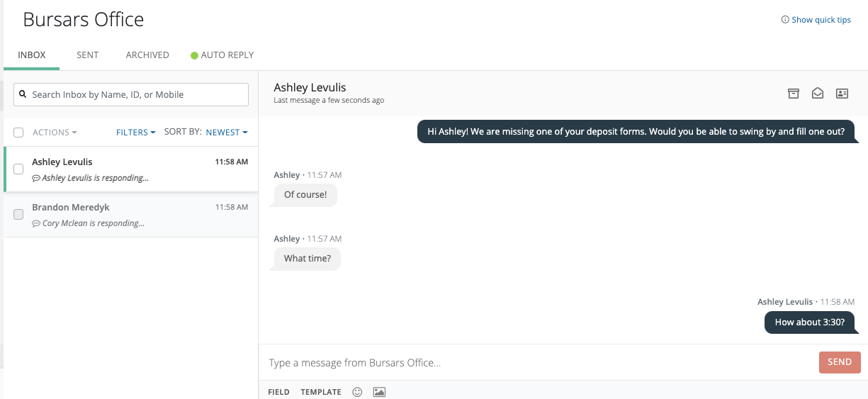Switch to the Archived tab
Viewport: 868px width, 399px height.
pyautogui.click(x=147, y=55)
